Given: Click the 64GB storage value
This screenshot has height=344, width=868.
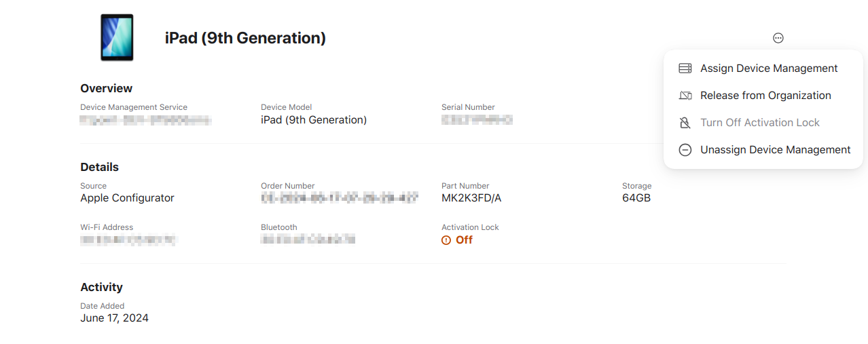Looking at the screenshot, I should point(636,198).
